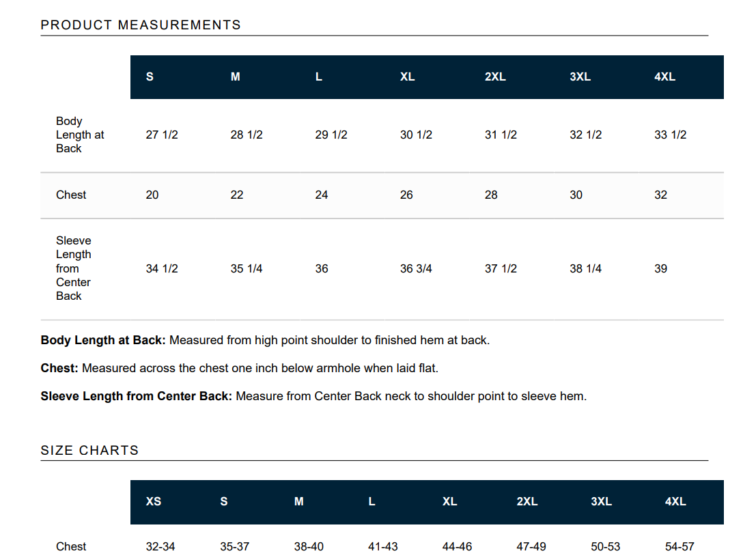
Task: Click the Body Length at Back: definition
Action: click(x=266, y=340)
